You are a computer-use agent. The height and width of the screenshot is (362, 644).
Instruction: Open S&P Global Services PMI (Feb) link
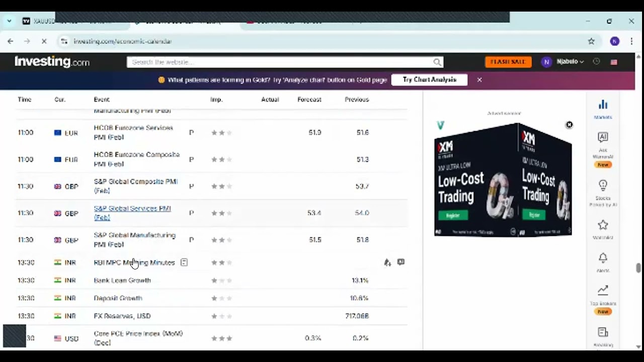tap(132, 213)
